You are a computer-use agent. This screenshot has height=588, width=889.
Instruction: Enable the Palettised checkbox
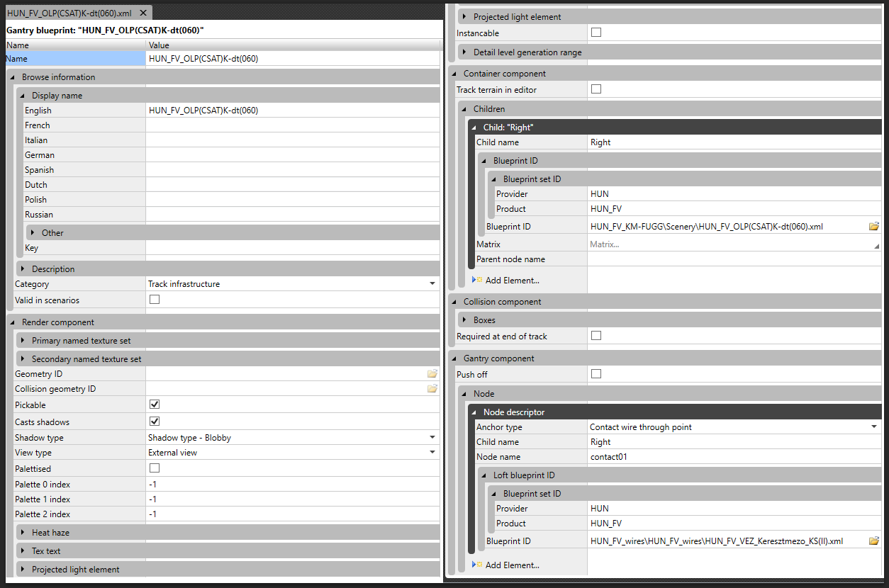(155, 468)
